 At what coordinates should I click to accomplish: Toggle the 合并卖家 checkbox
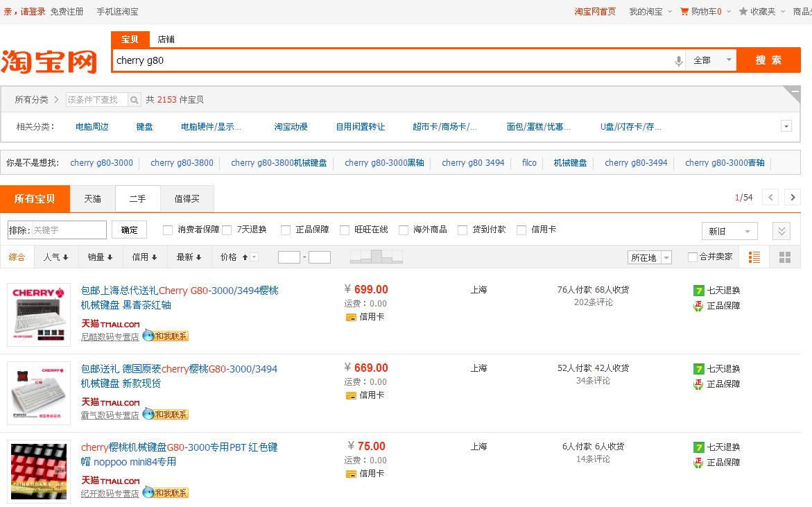692,257
